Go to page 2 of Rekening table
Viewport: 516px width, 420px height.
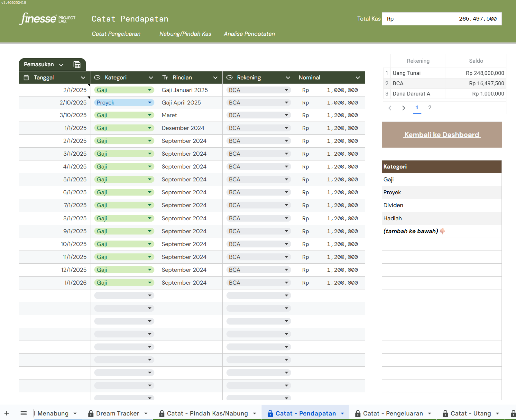coord(430,108)
